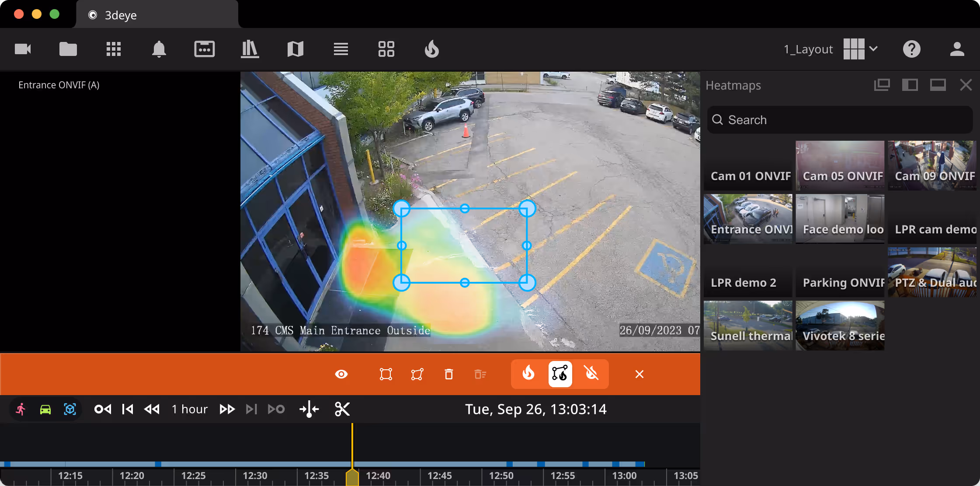
Task: Toggle vehicle detection filter
Action: coord(45,409)
